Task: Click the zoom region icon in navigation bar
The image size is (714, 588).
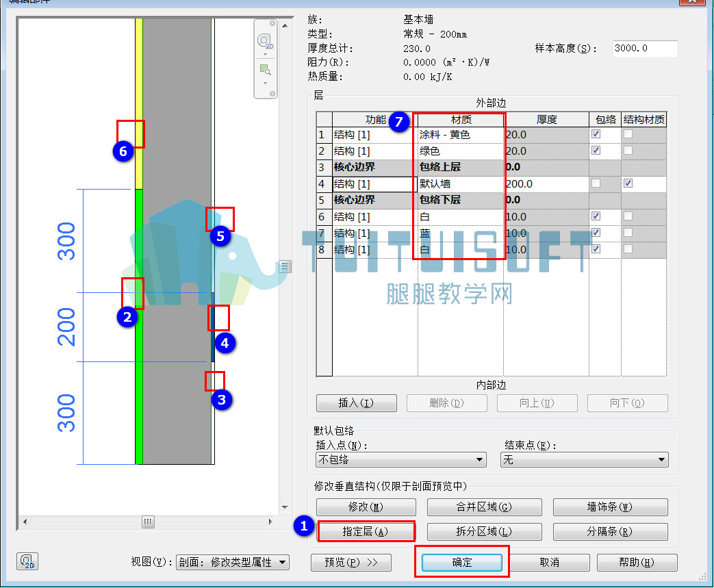Action: [x=265, y=70]
